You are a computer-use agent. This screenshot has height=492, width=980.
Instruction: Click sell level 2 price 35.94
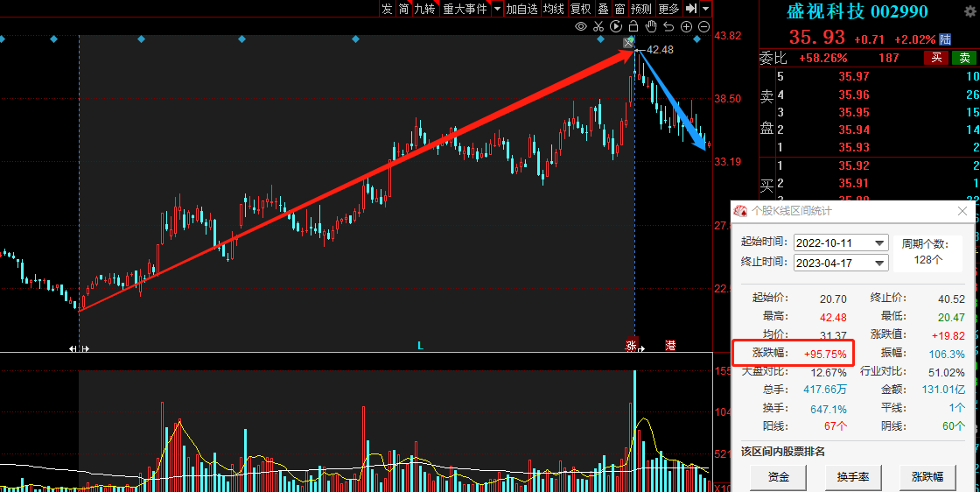pyautogui.click(x=854, y=130)
